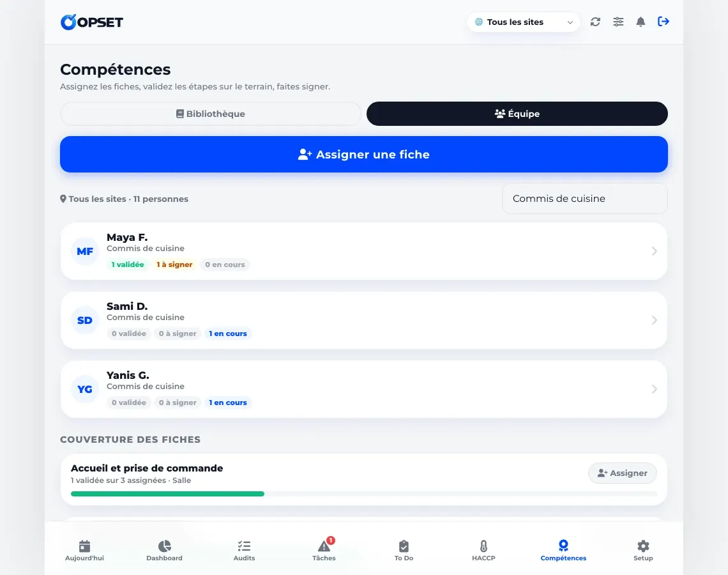
Task: Open Yanis G. team card
Action: (364, 389)
